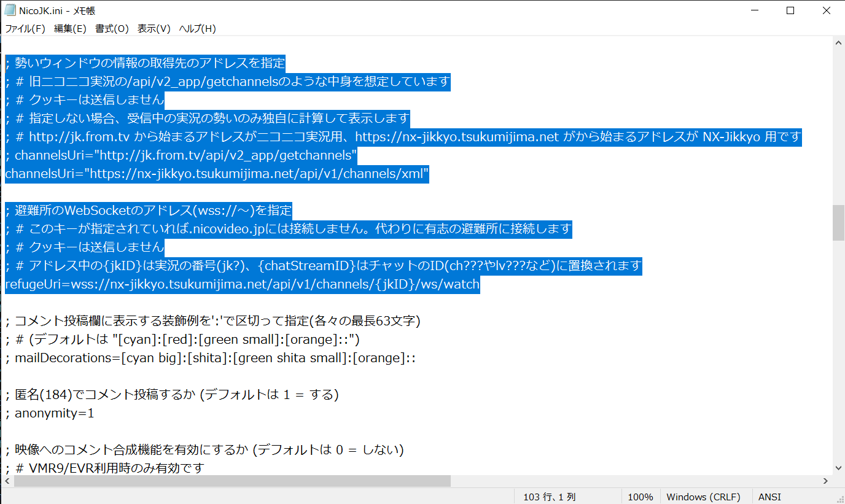Click the vertical scrollbar thumb
The height and width of the screenshot is (504, 845).
(839, 222)
